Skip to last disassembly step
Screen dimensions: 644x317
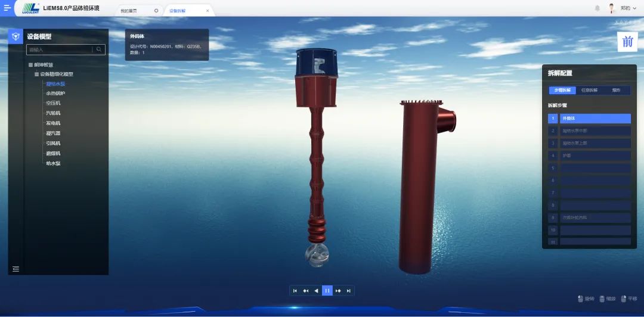(x=349, y=290)
